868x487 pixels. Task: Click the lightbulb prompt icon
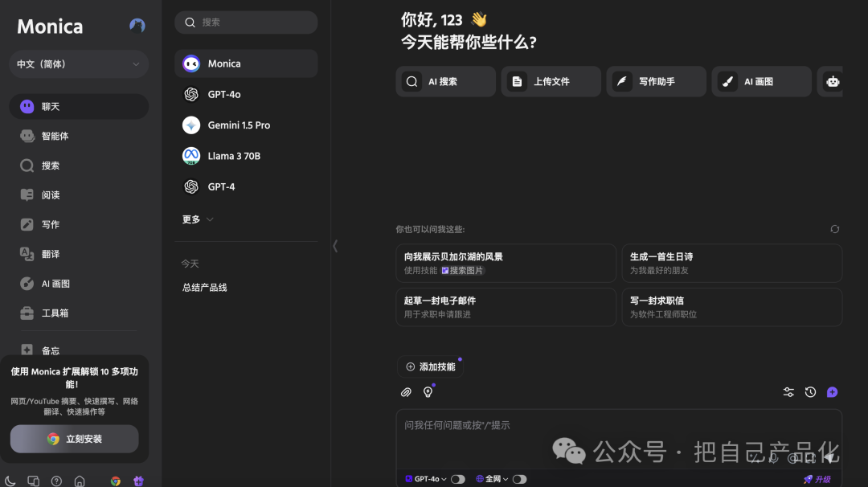(428, 392)
